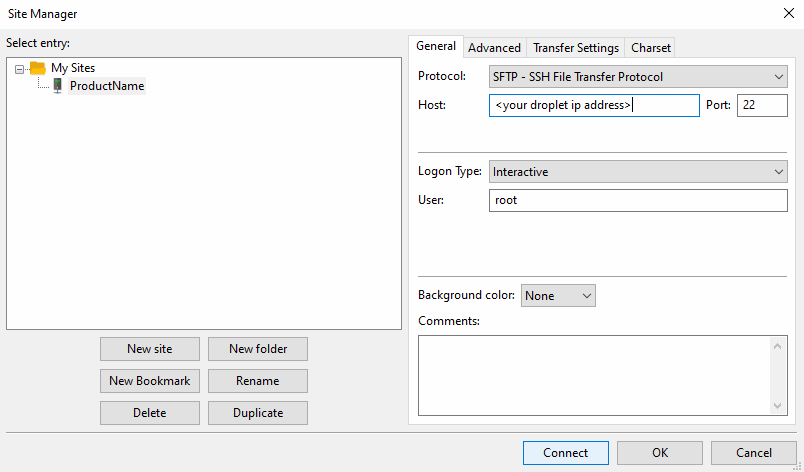Open the Charset tab

pyautogui.click(x=651, y=48)
